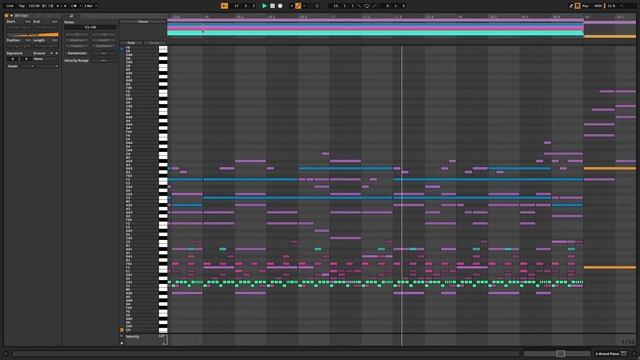Image resolution: width=640 pixels, height=360 pixels.
Task: Click the Play button in the transport
Action: click(x=264, y=6)
